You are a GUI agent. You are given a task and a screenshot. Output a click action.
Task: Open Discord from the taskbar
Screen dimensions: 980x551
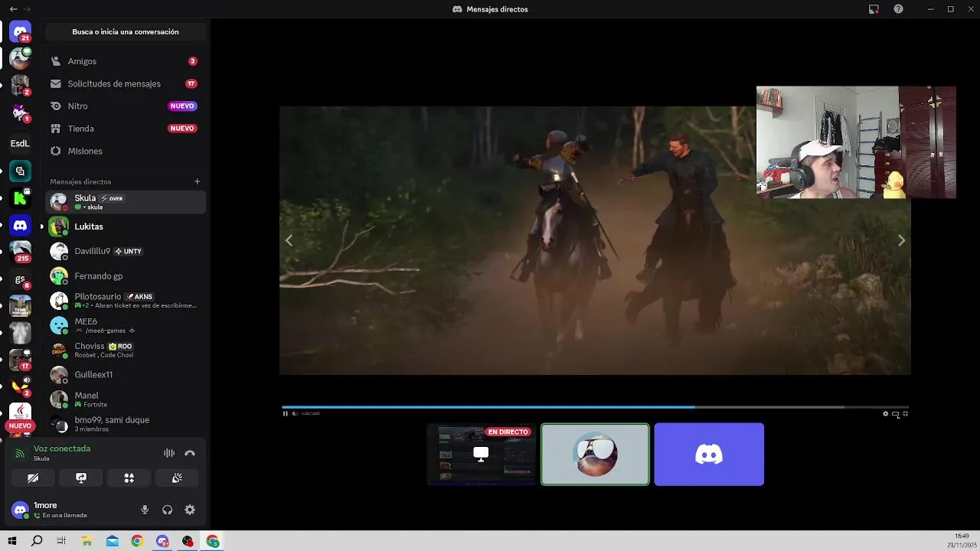coord(162,541)
